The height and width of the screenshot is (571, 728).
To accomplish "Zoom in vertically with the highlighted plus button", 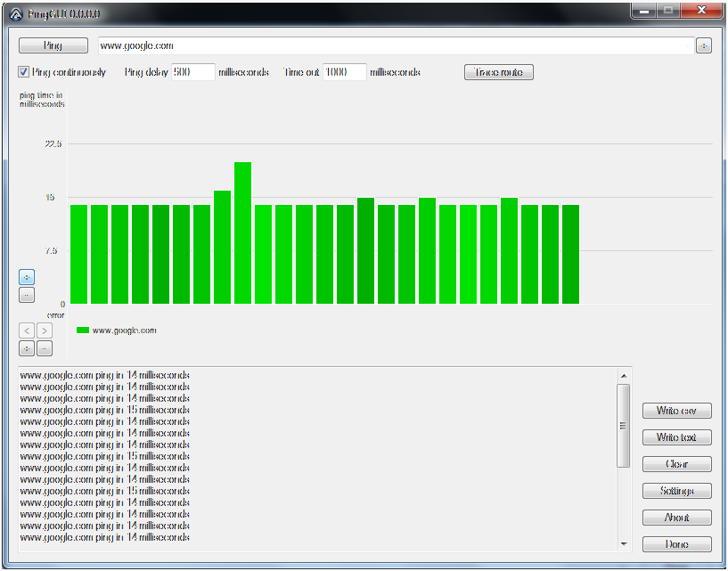I will 27,277.
